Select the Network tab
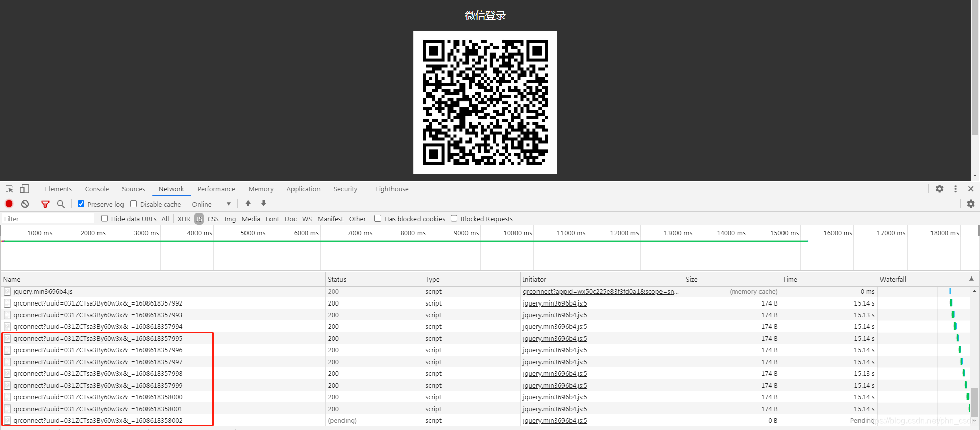The width and height of the screenshot is (980, 430). (171, 189)
